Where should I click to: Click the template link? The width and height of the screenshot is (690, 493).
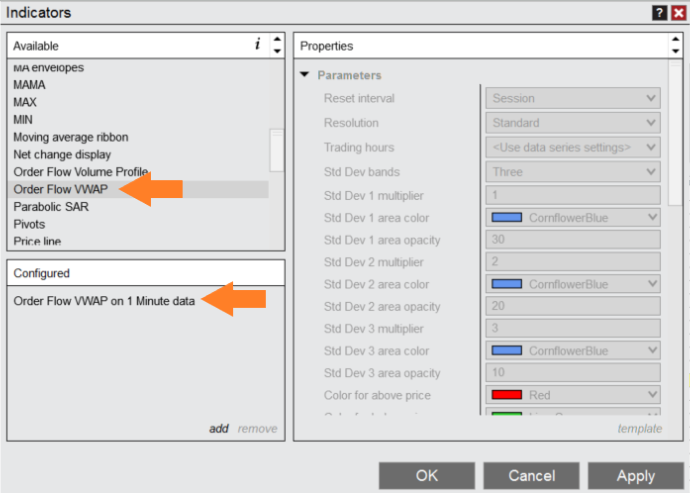[639, 428]
